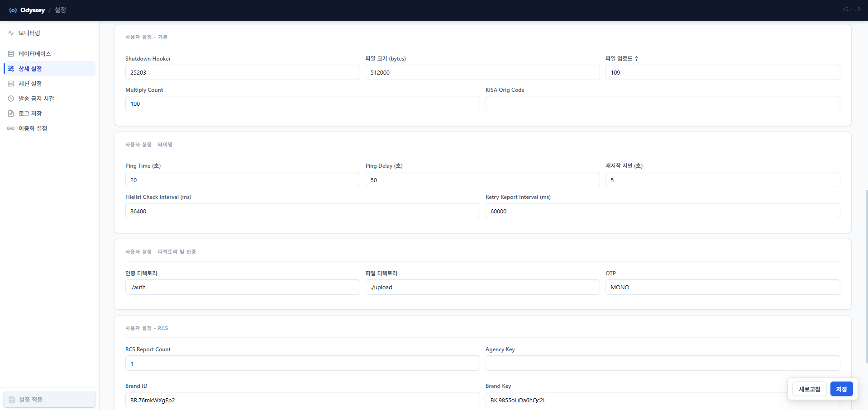
Task: Click the Retry Report Interval field
Action: pos(663,211)
